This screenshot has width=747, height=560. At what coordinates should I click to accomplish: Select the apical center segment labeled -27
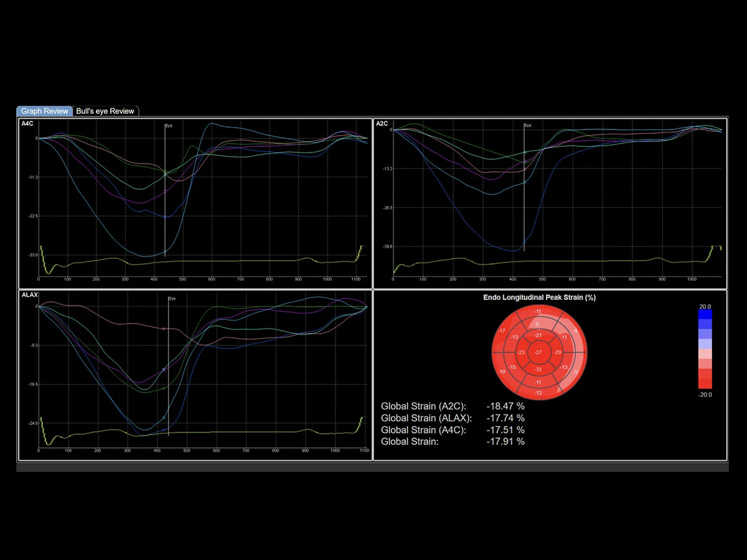pyautogui.click(x=538, y=353)
